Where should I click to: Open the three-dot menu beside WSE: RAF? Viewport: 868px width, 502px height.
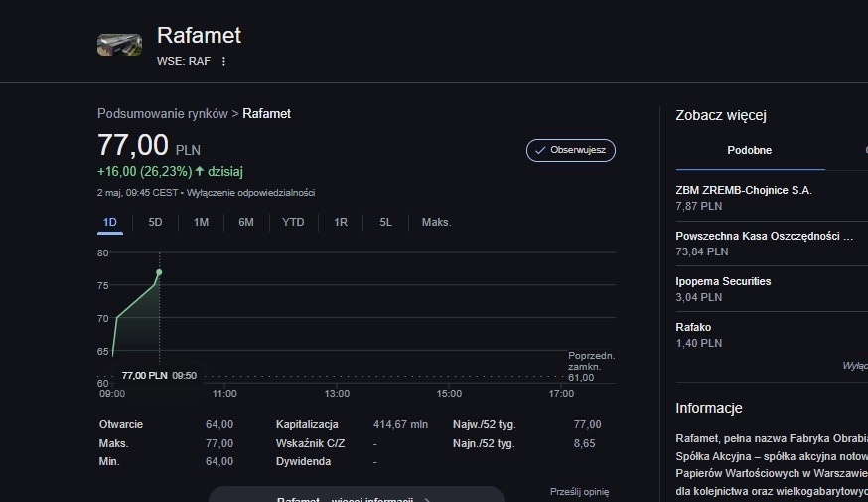coord(223,61)
